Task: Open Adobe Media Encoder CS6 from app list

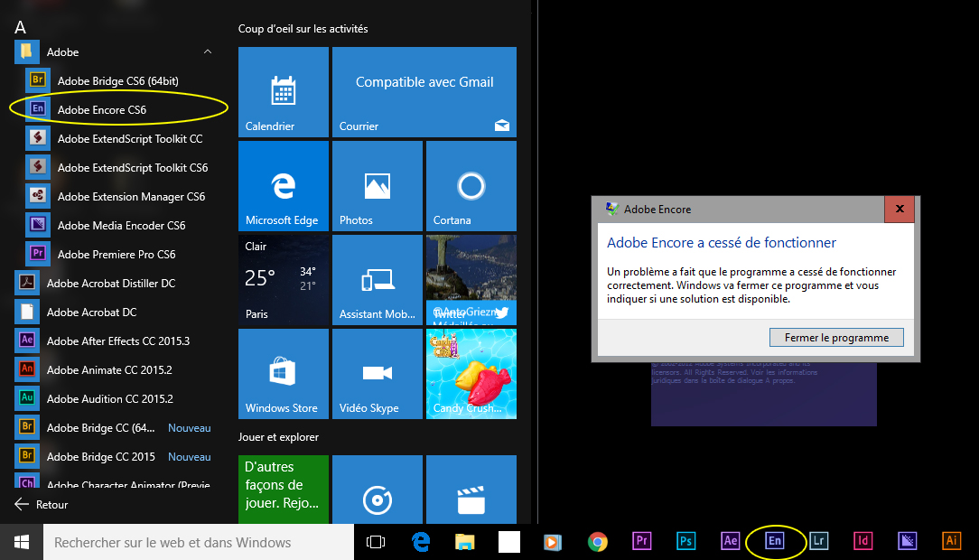Action: [x=121, y=226]
